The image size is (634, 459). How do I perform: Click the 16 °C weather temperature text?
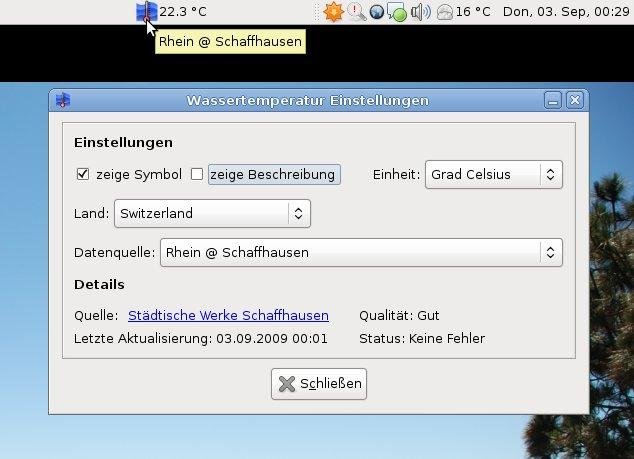473,12
